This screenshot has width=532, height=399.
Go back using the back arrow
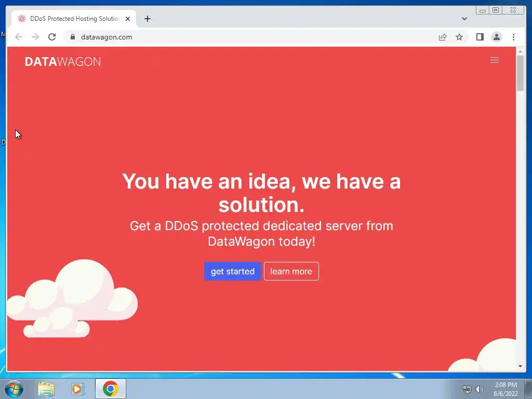19,37
